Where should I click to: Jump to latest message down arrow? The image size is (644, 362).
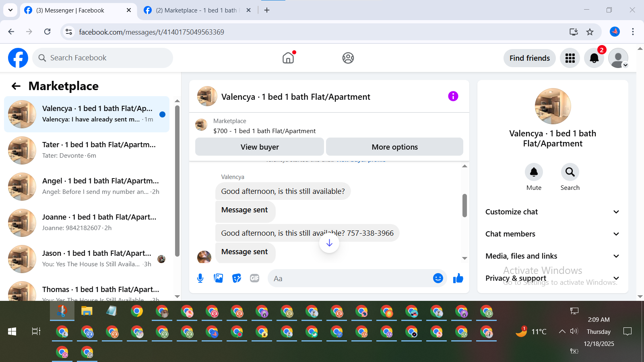click(329, 243)
